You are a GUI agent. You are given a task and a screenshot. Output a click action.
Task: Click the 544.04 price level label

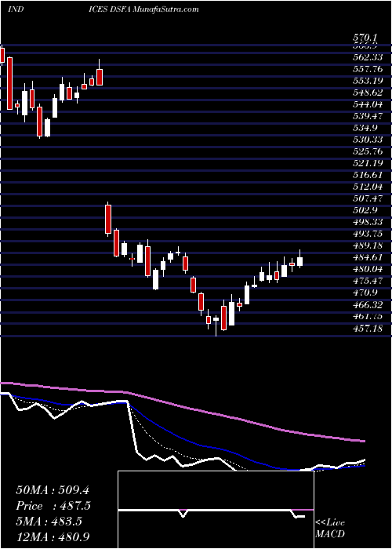(x=368, y=104)
